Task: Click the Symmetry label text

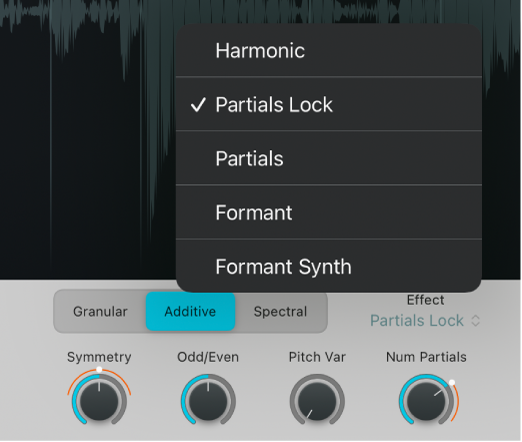Action: tap(99, 357)
